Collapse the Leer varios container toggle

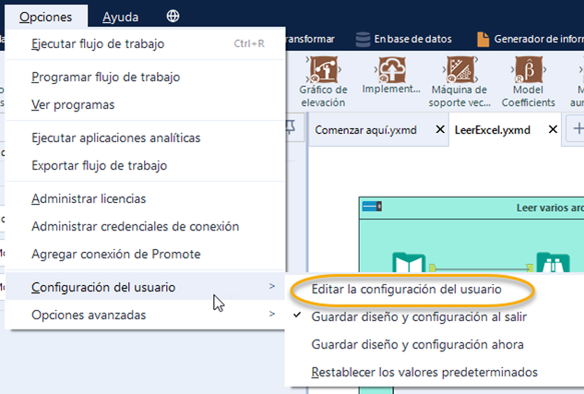click(x=372, y=206)
